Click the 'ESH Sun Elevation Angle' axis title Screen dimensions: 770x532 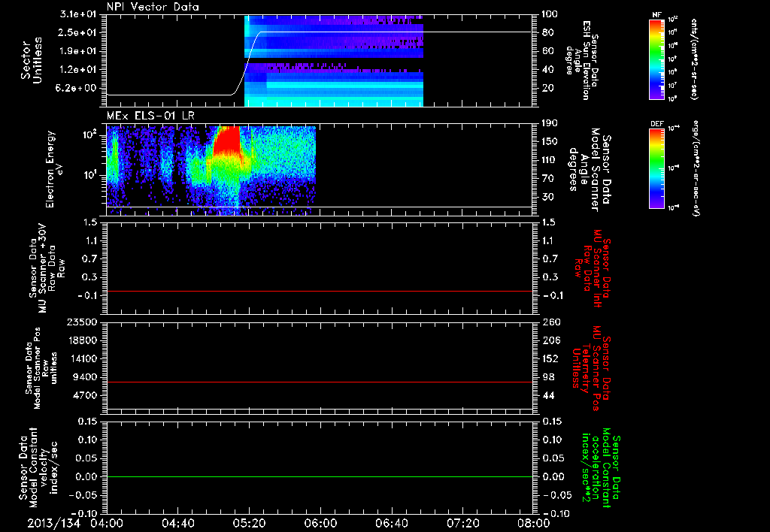pos(582,60)
